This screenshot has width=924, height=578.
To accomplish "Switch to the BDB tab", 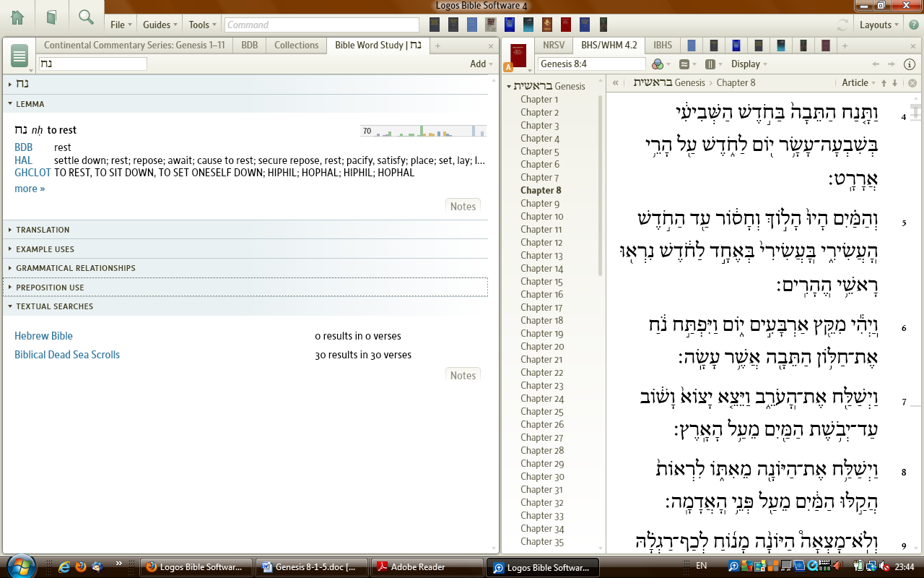I will [x=249, y=45].
